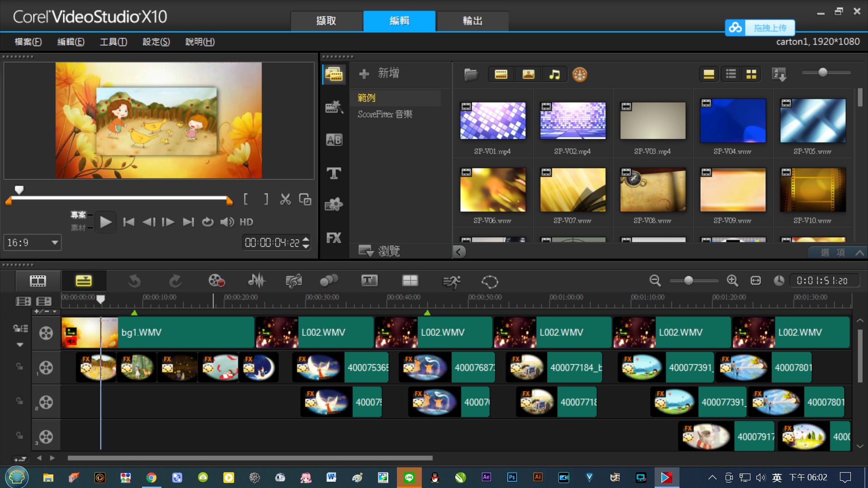Image resolution: width=868 pixels, height=488 pixels.
Task: Open Time Remapping runner icon
Action: coord(451,282)
